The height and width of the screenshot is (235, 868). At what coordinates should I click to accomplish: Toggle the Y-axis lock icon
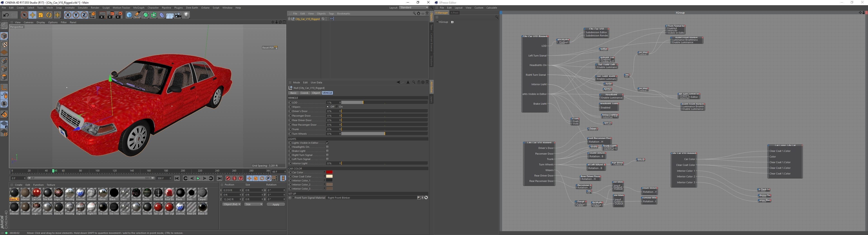pos(76,15)
